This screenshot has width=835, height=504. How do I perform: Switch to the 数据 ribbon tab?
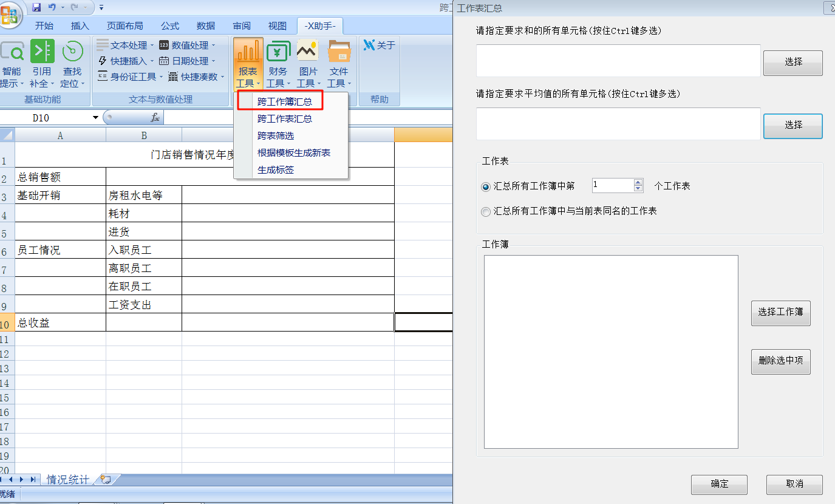point(206,26)
